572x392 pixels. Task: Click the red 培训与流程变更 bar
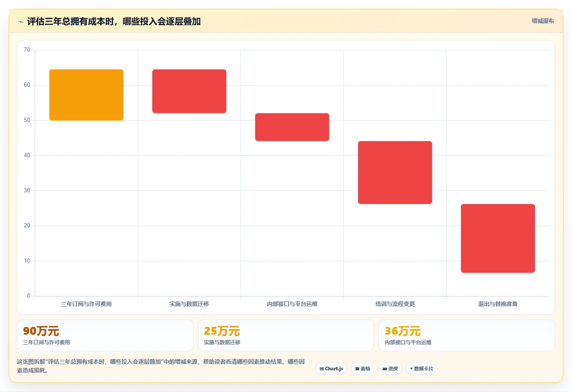pos(395,172)
